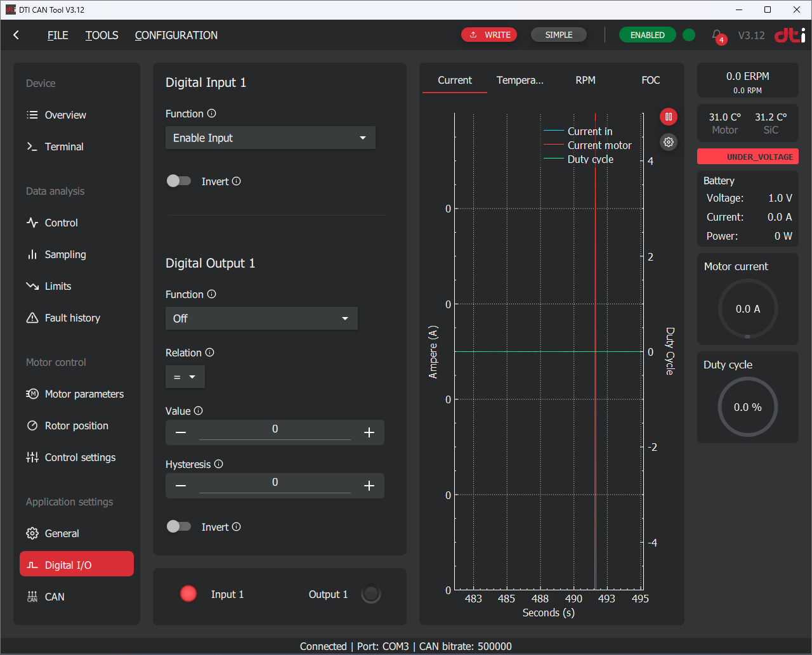Open chart settings gear icon

(669, 142)
